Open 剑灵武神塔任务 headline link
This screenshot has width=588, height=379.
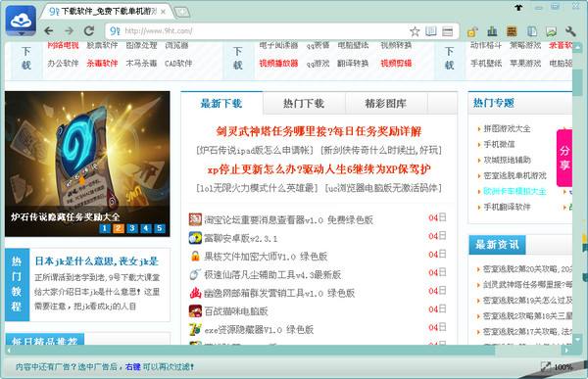(318, 131)
